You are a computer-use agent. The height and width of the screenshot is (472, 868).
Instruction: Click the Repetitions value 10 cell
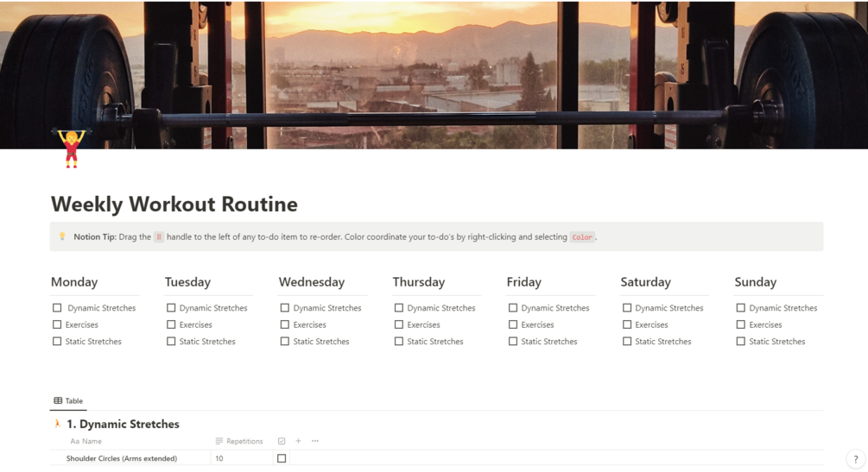pos(241,458)
